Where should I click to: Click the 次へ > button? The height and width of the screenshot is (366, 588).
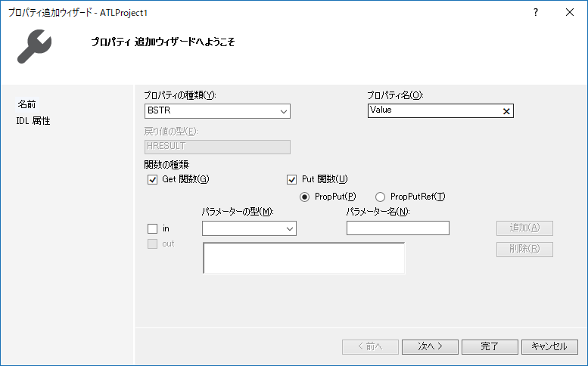click(x=430, y=347)
